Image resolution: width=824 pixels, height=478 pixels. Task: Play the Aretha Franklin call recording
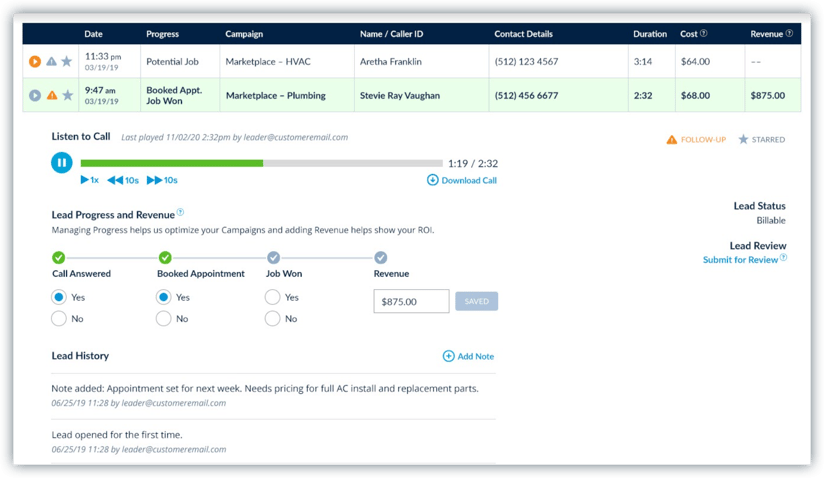(35, 61)
